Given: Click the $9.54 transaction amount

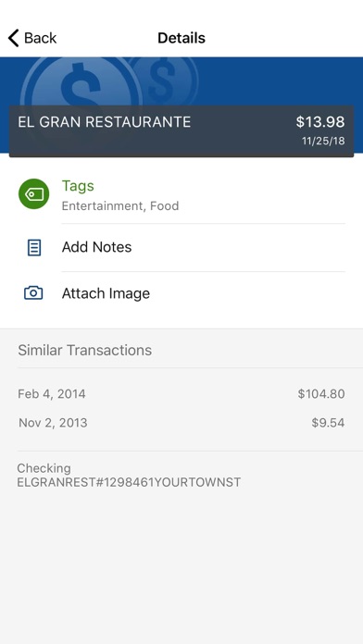Looking at the screenshot, I should tap(328, 423).
